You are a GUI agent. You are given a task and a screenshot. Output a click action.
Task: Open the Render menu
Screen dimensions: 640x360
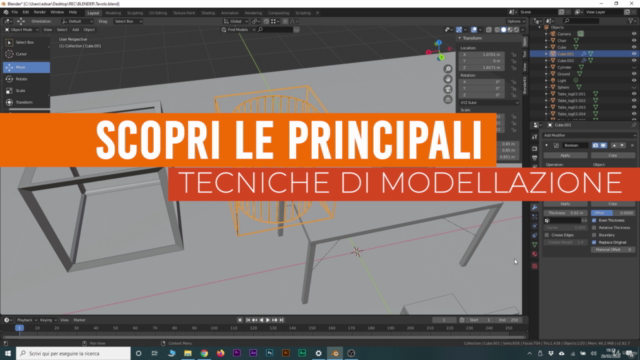pyautogui.click(x=40, y=13)
